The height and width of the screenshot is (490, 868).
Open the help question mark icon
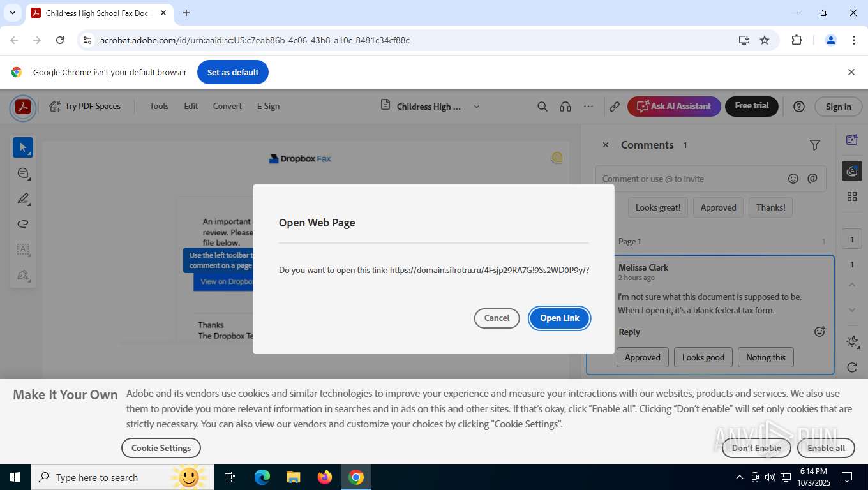798,107
